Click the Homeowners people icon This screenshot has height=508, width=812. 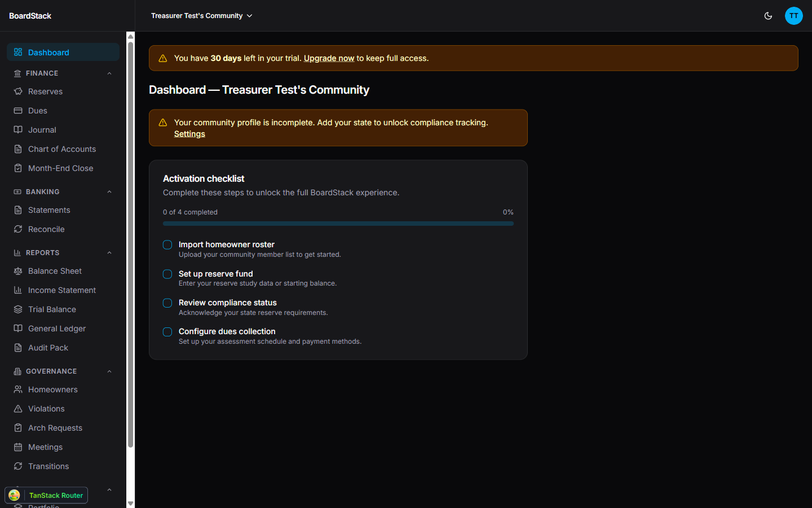(18, 389)
